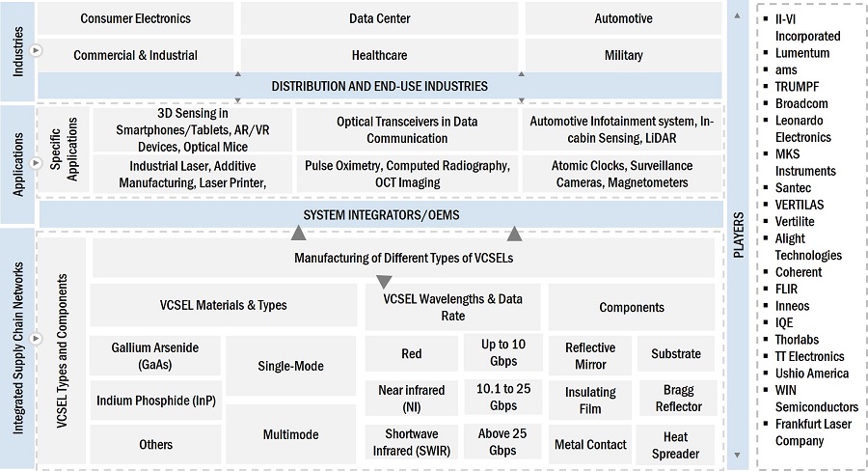
Task: Click the System Integrators/OEMs bar
Action: (379, 213)
